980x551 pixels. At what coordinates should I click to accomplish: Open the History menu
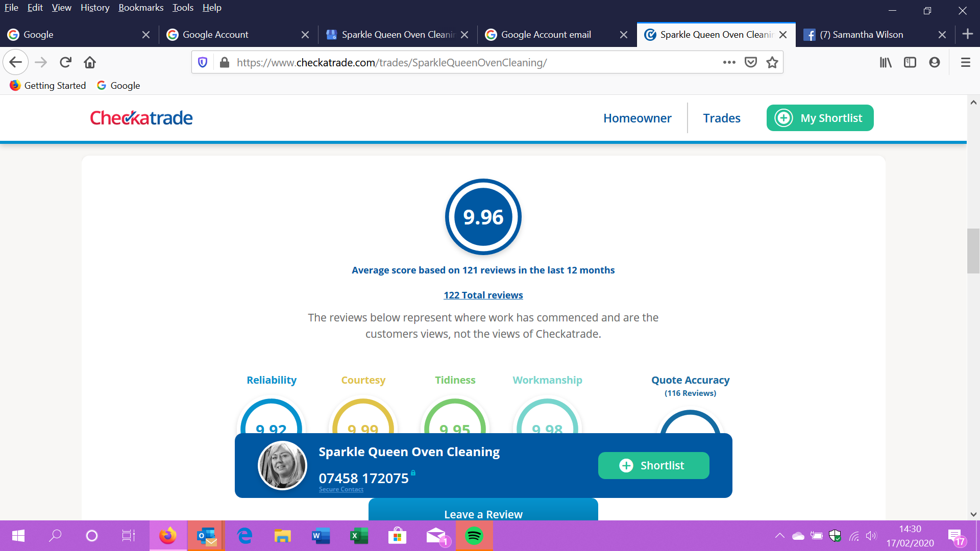[x=95, y=8]
